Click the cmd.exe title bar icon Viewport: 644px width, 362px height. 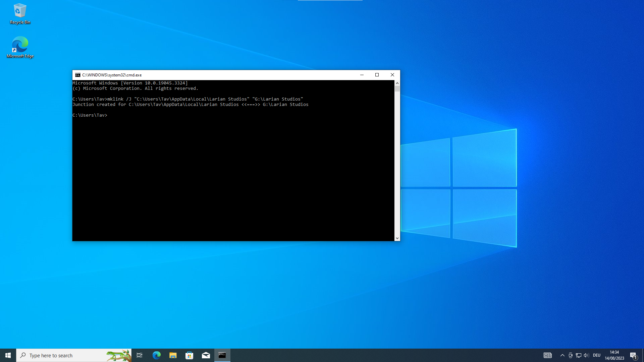pyautogui.click(x=78, y=75)
